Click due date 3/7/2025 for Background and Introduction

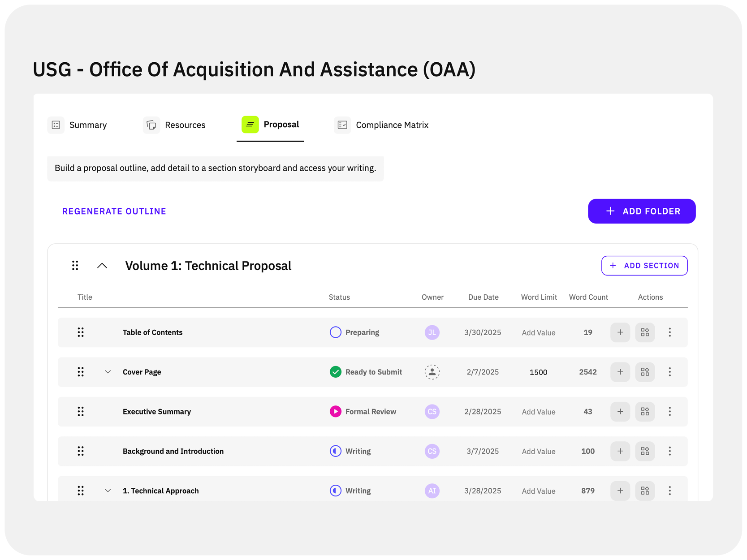click(483, 451)
